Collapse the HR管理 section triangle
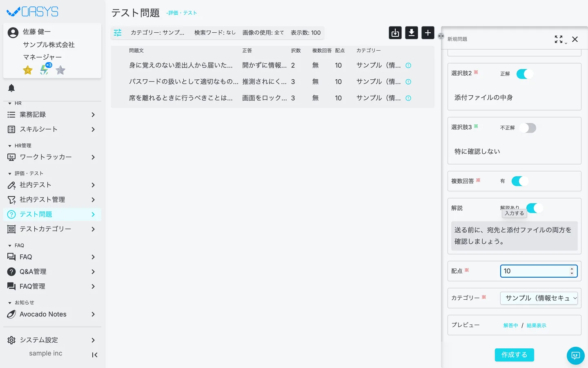The height and width of the screenshot is (368, 588). pyautogui.click(x=10, y=146)
